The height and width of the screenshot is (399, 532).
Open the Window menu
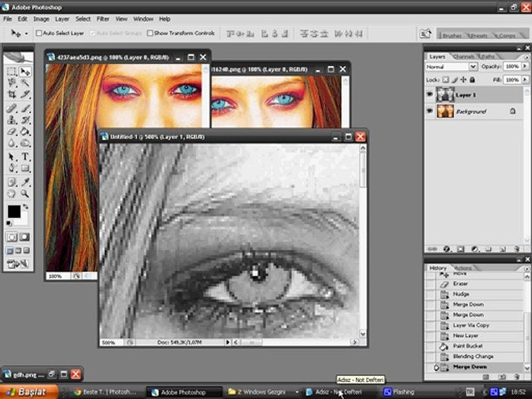pyautogui.click(x=143, y=19)
